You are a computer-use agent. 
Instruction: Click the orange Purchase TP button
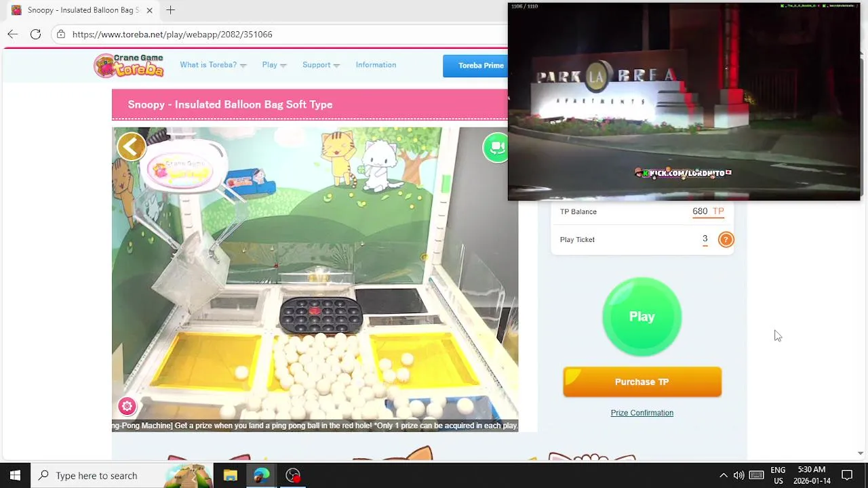pyautogui.click(x=642, y=382)
